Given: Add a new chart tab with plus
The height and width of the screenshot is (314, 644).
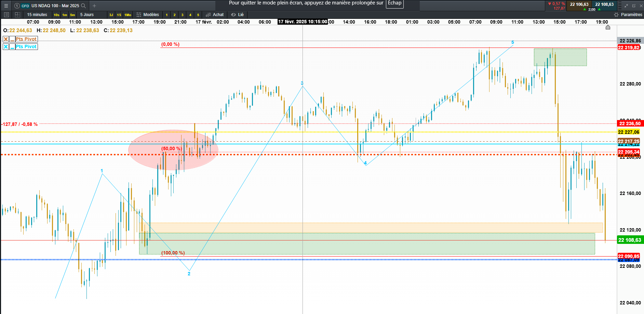Looking at the screenshot, I should pos(94,6).
